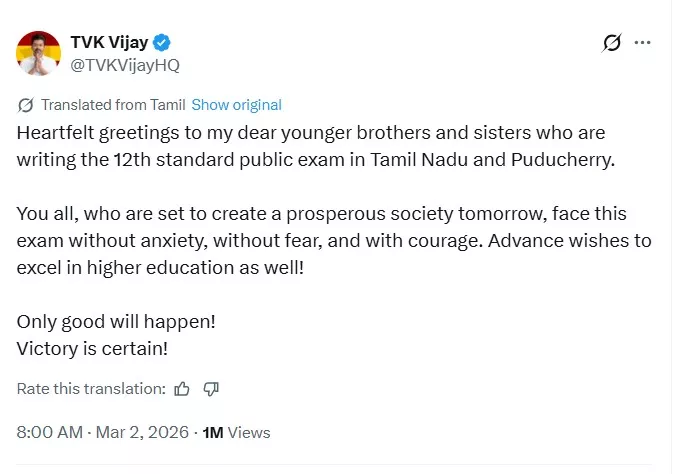Click the Only good will happen line
The height and width of the screenshot is (474, 699).
116,323
